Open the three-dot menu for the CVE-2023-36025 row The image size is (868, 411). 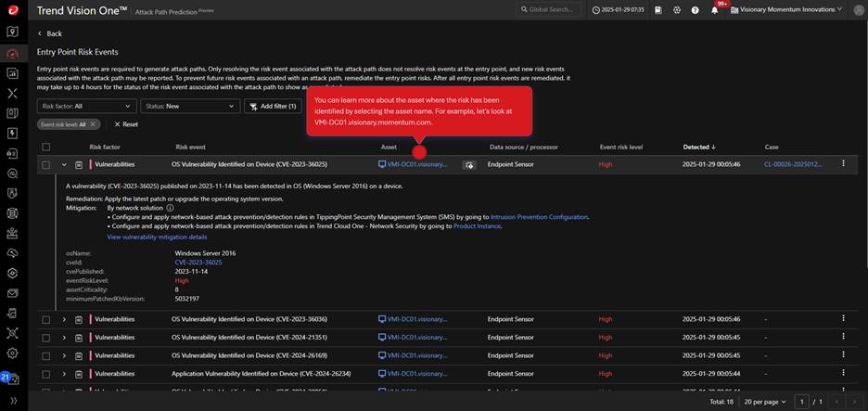[x=843, y=163]
